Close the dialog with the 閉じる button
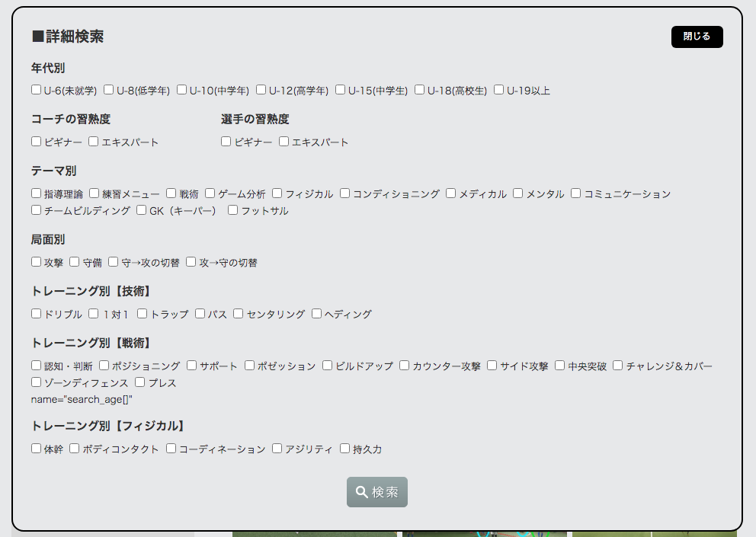The image size is (756, 537). point(697,37)
